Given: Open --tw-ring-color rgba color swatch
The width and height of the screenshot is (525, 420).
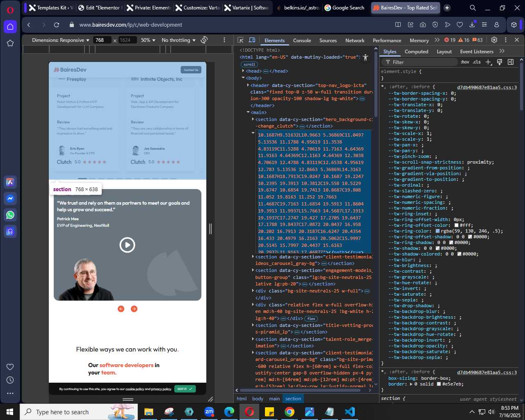Looking at the screenshot, I should [x=437, y=231].
